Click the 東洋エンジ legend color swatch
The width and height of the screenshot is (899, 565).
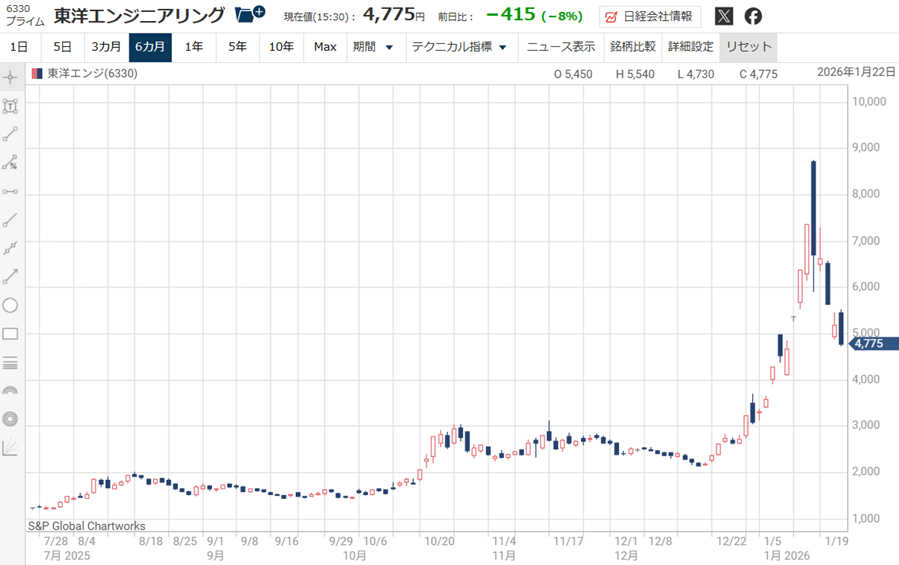pos(37,74)
